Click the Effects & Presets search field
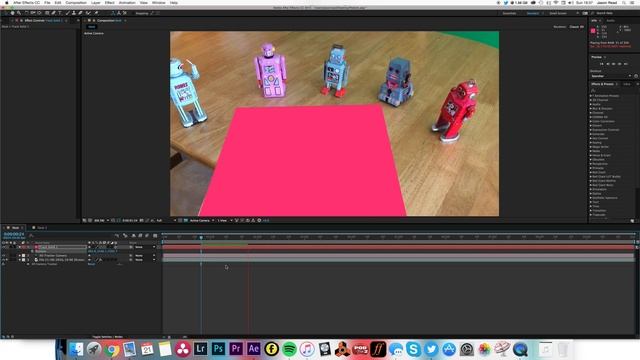Viewport: 640px width, 360px height. point(613,90)
